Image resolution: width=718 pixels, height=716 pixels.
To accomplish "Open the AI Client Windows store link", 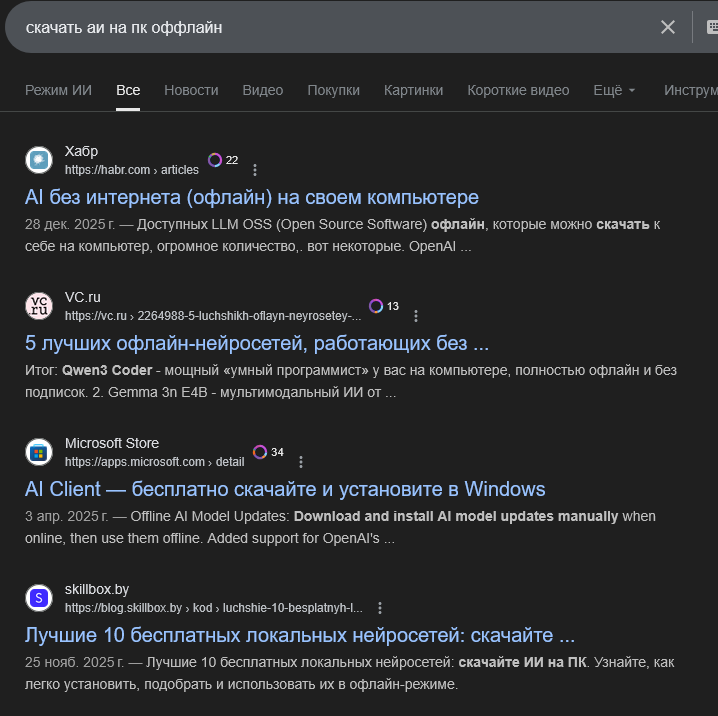I will click(285, 489).
